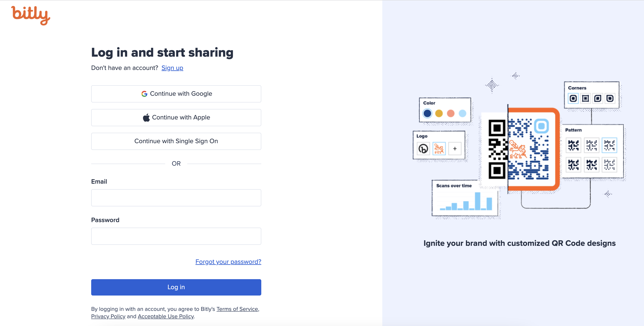Viewport: 644px width, 326px height.
Task: Pick the dark blue color swatch
Action: click(x=427, y=114)
